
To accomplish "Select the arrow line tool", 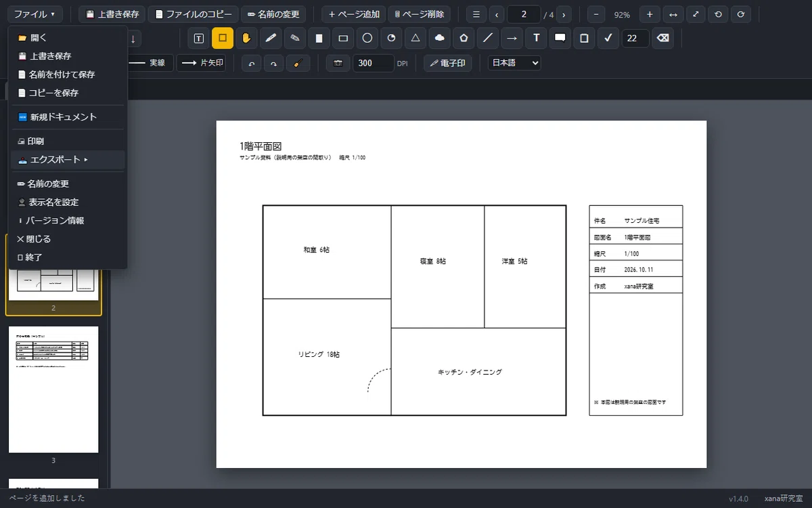I will [512, 39].
